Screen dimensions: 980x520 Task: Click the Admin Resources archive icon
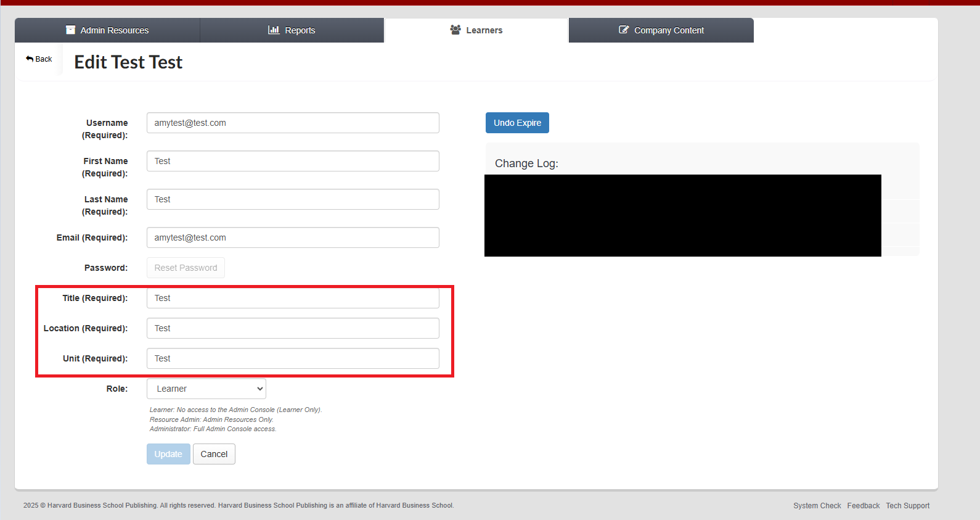pos(70,30)
